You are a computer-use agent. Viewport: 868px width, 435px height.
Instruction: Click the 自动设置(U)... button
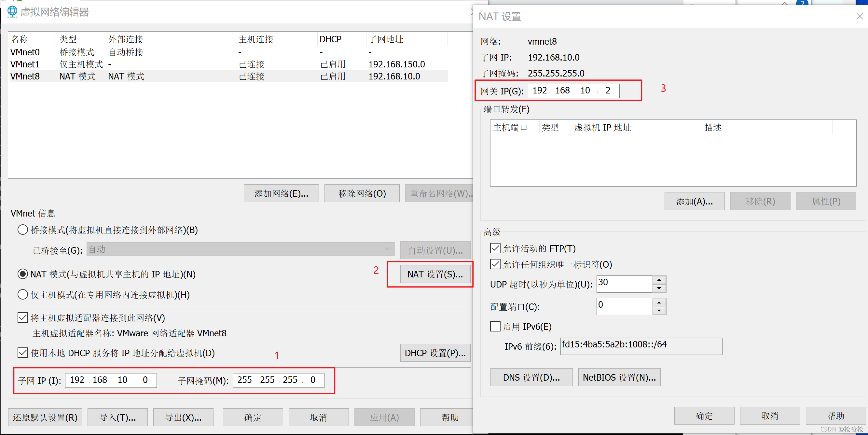click(435, 250)
